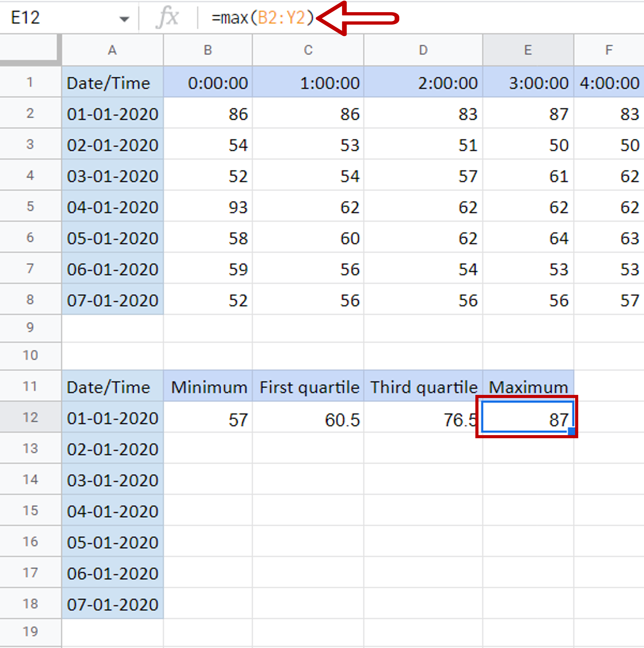Image resolution: width=644 pixels, height=648 pixels.
Task: Click the fx function icon
Action: (x=167, y=17)
